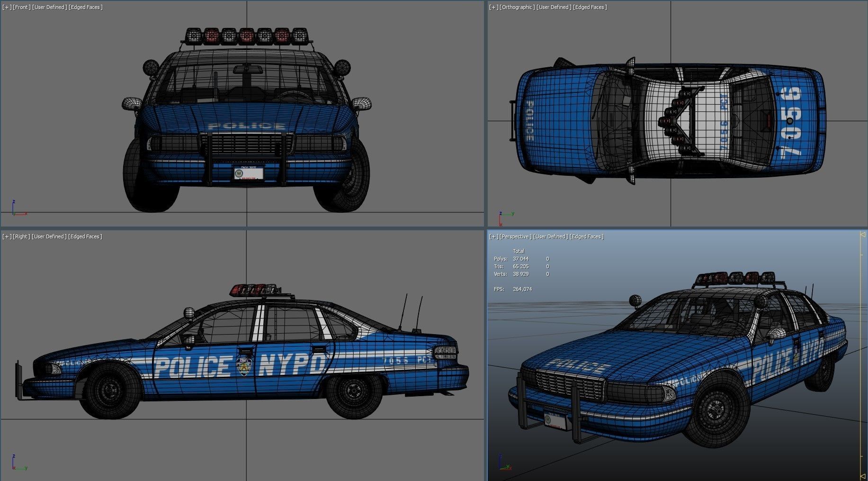
Task: Open the [+] menu in Orthographic viewport
Action: click(494, 7)
